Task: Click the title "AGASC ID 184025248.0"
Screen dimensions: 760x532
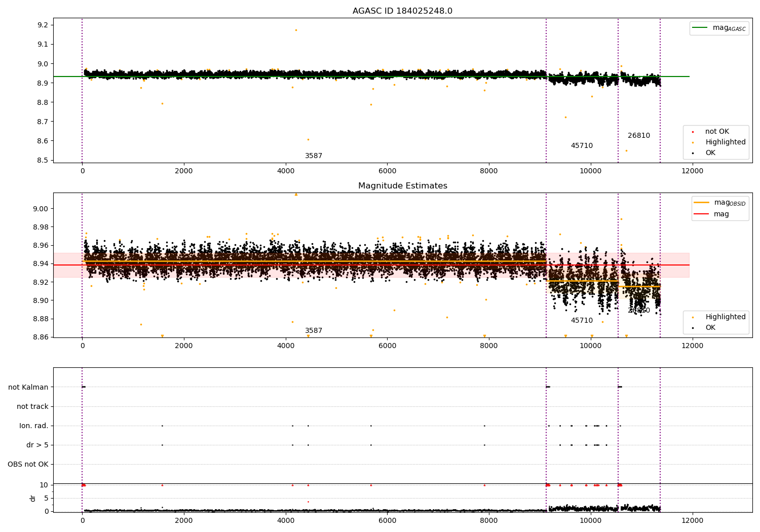Action: 402,11
